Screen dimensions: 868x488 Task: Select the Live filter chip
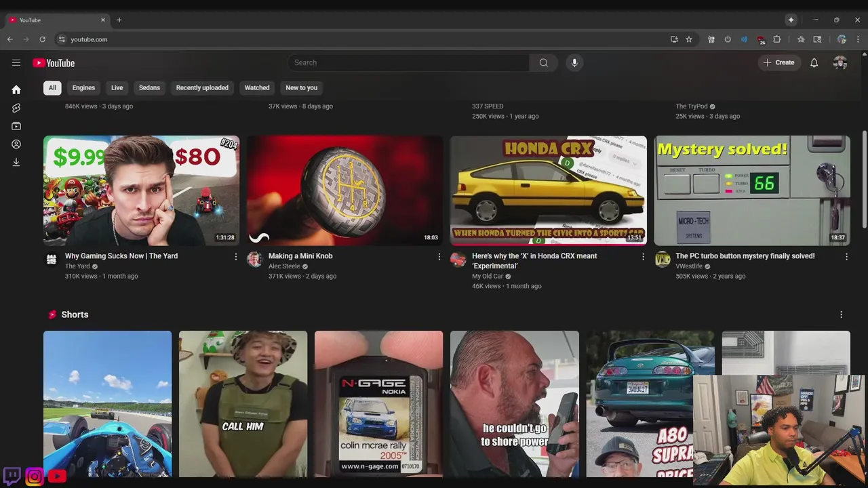(x=117, y=87)
